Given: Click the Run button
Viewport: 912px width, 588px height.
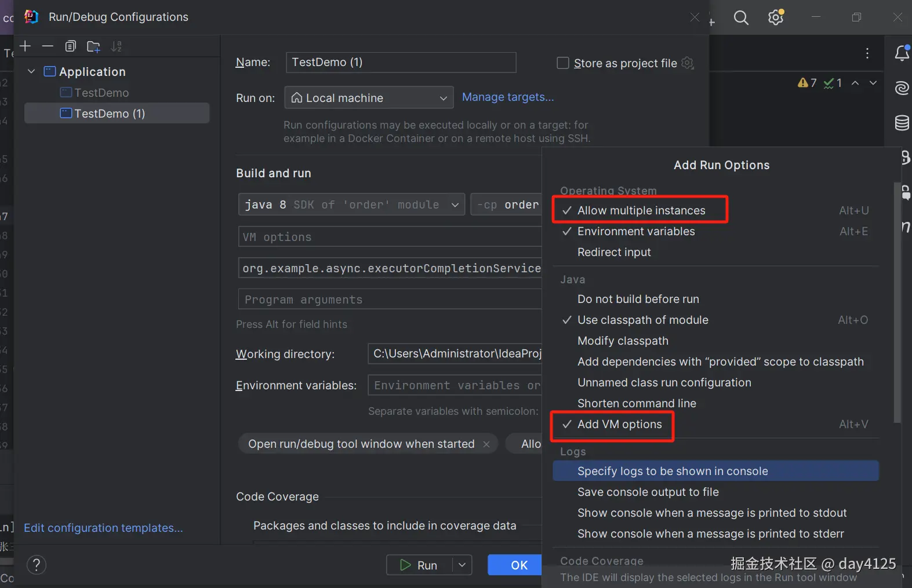Looking at the screenshot, I should pyautogui.click(x=420, y=565).
